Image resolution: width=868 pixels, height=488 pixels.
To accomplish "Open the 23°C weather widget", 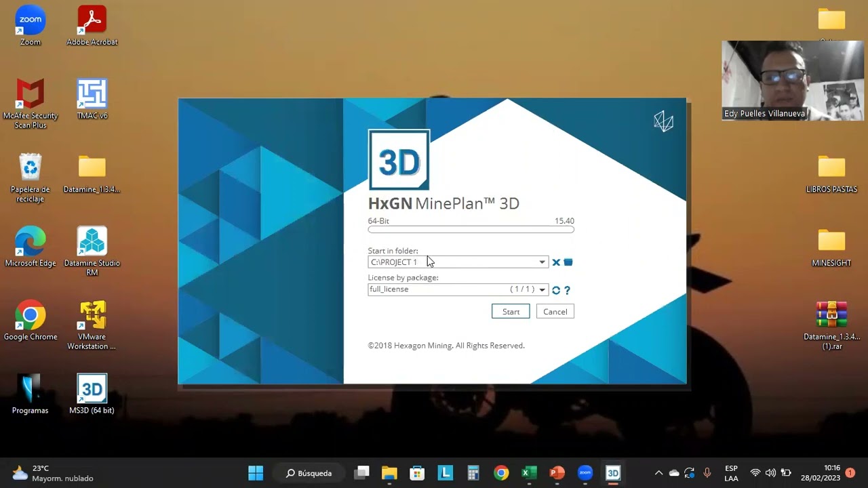I will coord(53,473).
